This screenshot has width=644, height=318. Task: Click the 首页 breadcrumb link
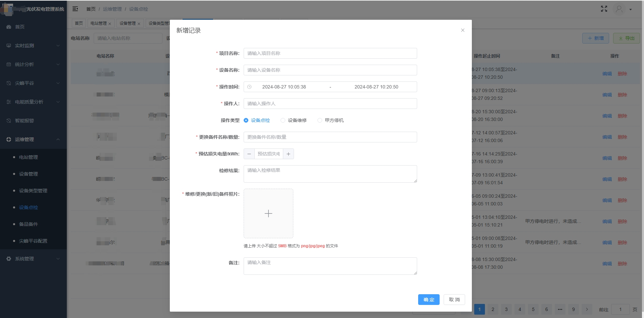pos(91,9)
